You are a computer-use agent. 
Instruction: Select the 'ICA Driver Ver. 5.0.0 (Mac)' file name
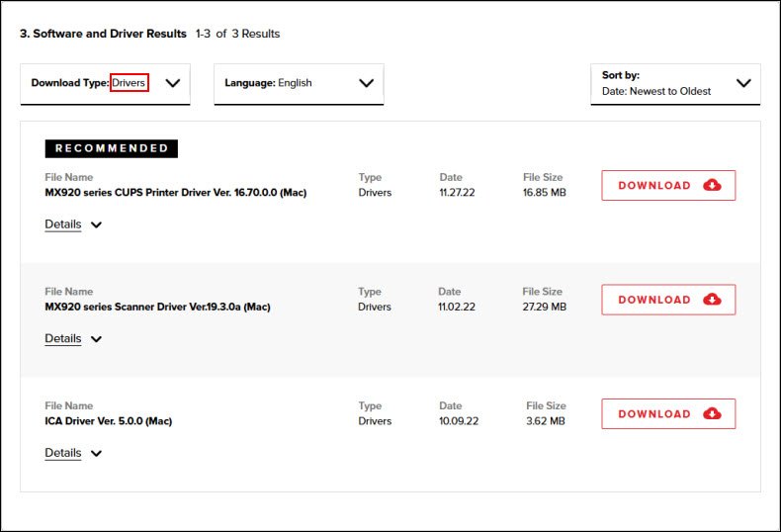[109, 421]
